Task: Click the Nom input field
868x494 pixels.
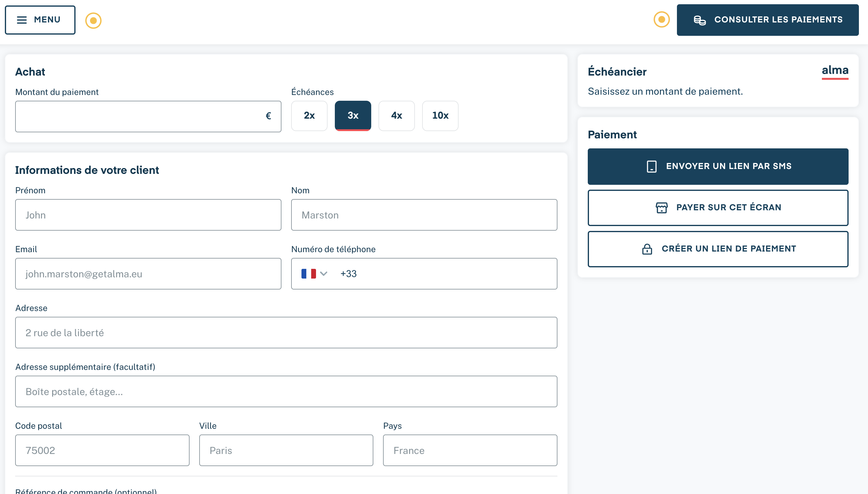Action: click(424, 215)
